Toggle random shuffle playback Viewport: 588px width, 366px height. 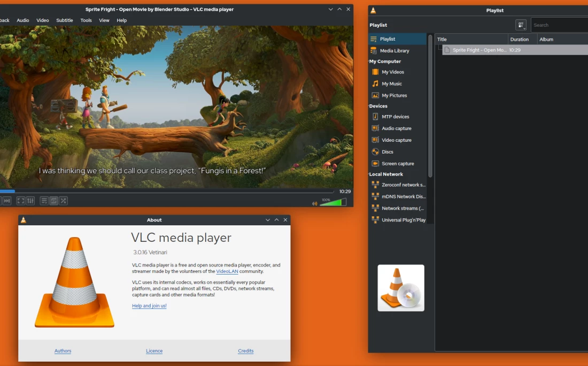click(64, 201)
